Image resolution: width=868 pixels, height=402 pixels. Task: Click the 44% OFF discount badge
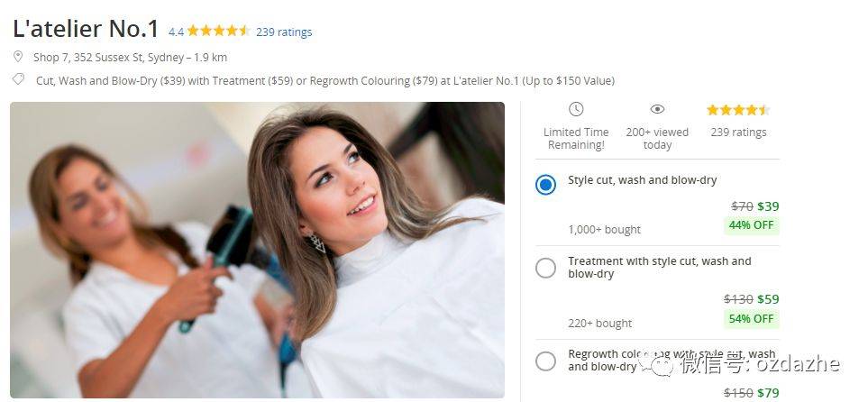(751, 224)
